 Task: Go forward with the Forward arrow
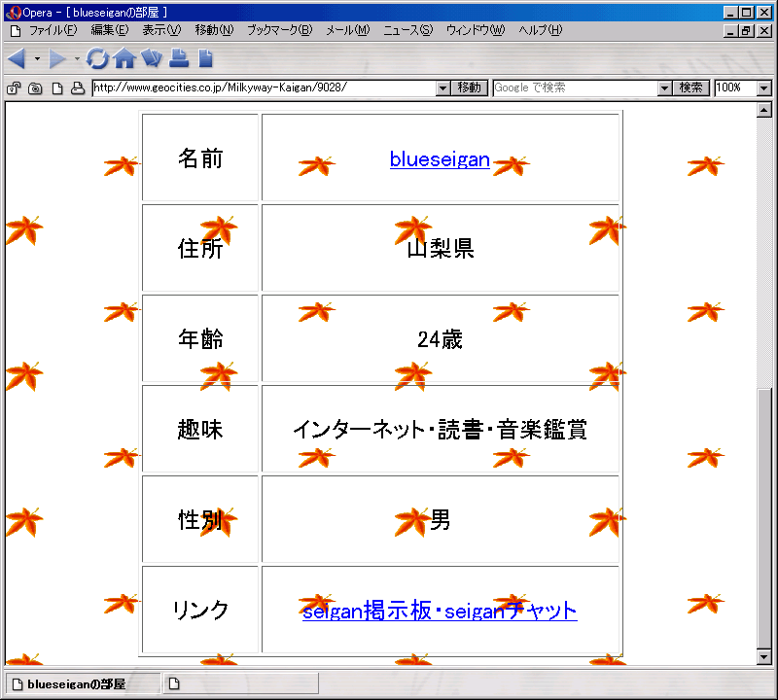[x=57, y=59]
